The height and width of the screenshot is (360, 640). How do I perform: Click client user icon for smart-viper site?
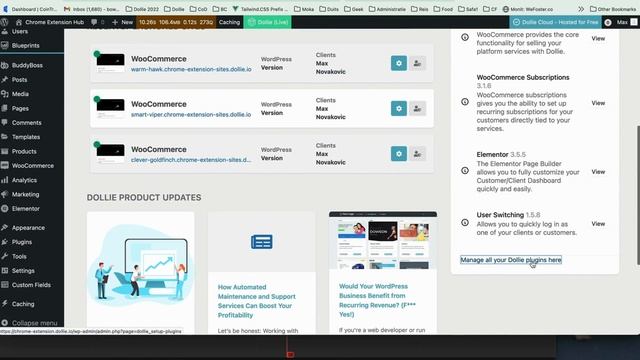click(418, 109)
